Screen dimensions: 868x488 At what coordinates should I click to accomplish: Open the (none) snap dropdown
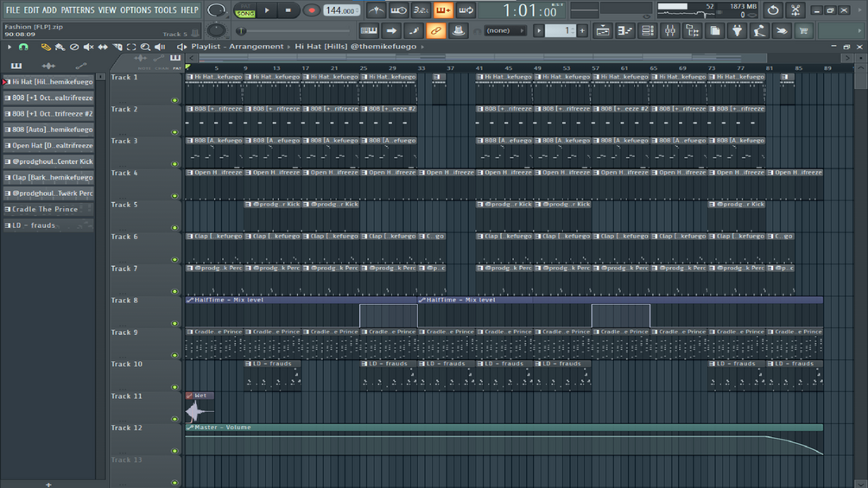[504, 31]
